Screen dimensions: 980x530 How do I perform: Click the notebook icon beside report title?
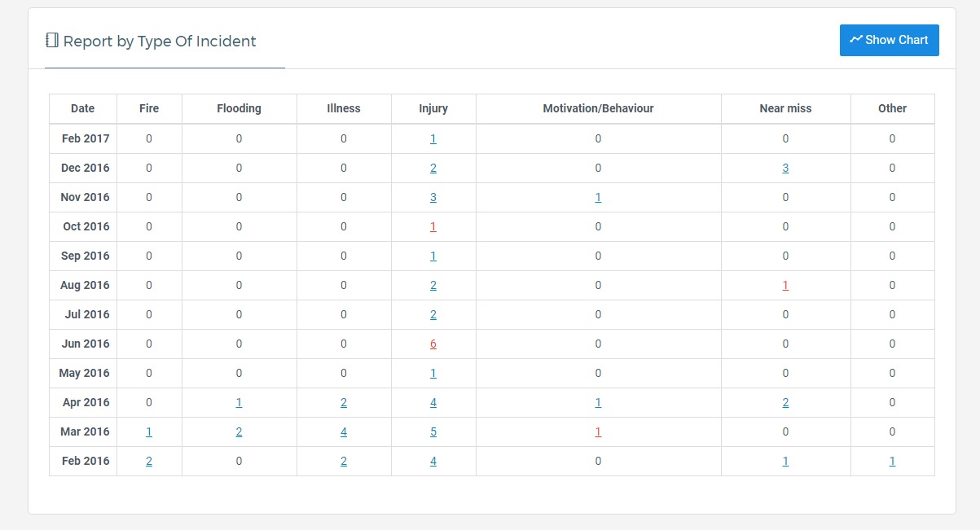click(52, 41)
